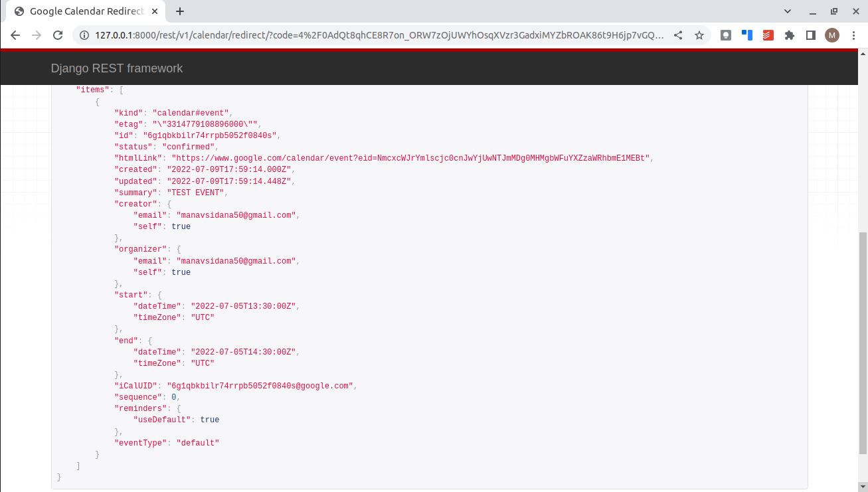The image size is (868, 492).
Task: Navigate back using the back arrow
Action: tap(15, 35)
